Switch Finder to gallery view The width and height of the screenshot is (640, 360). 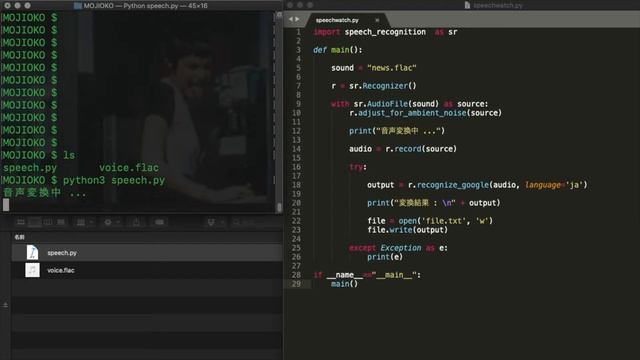pyautogui.click(x=61, y=222)
